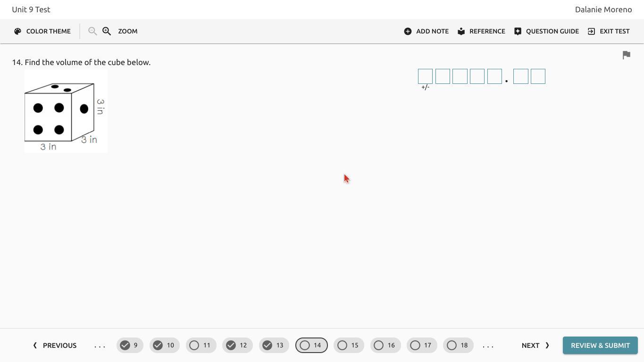644x362 pixels.
Task: Show earlier questions via left ellipsis
Action: [x=100, y=346]
